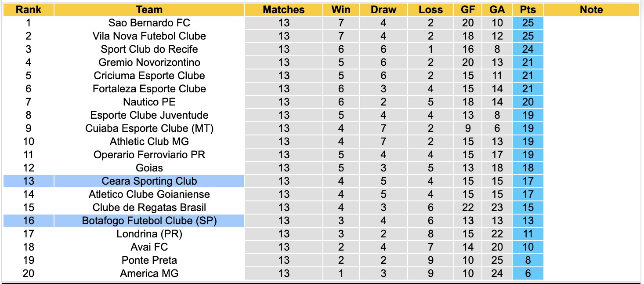
Task: Select Gremio Novorizontino team
Action: [x=149, y=62]
